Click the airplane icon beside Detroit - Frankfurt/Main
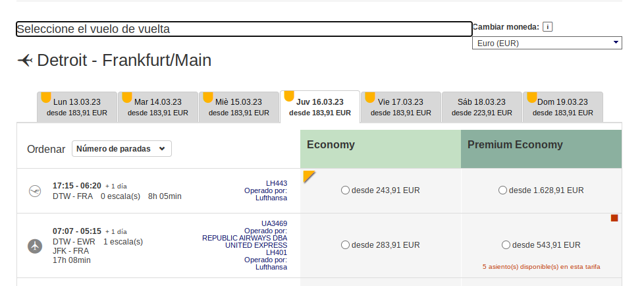 click(25, 61)
